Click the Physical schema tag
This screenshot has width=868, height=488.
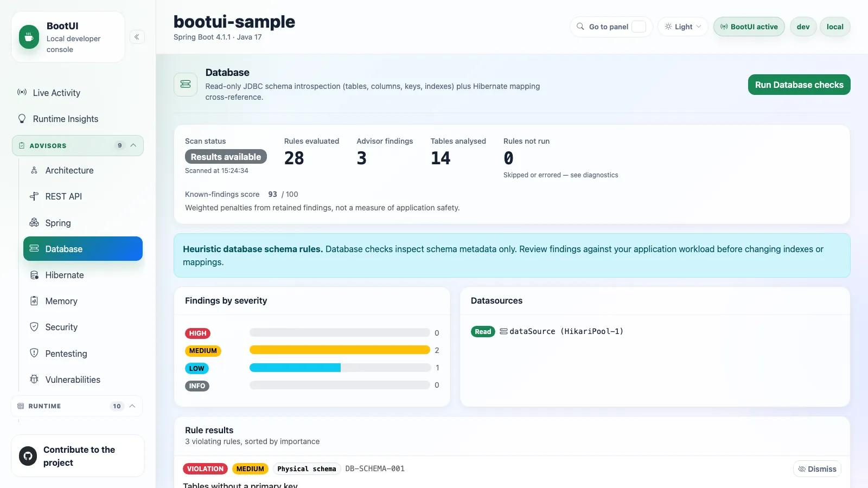tap(307, 468)
